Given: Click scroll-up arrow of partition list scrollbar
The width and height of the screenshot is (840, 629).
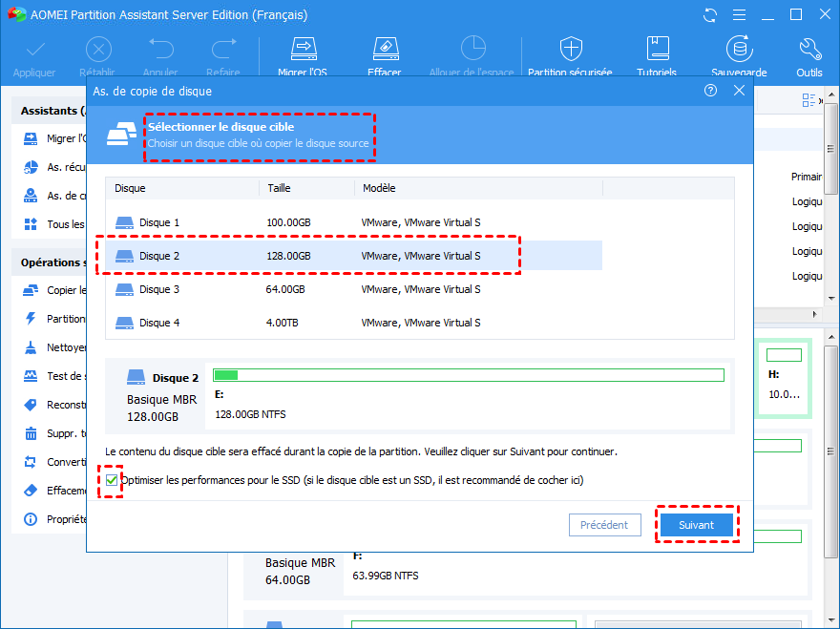Looking at the screenshot, I should (x=830, y=94).
